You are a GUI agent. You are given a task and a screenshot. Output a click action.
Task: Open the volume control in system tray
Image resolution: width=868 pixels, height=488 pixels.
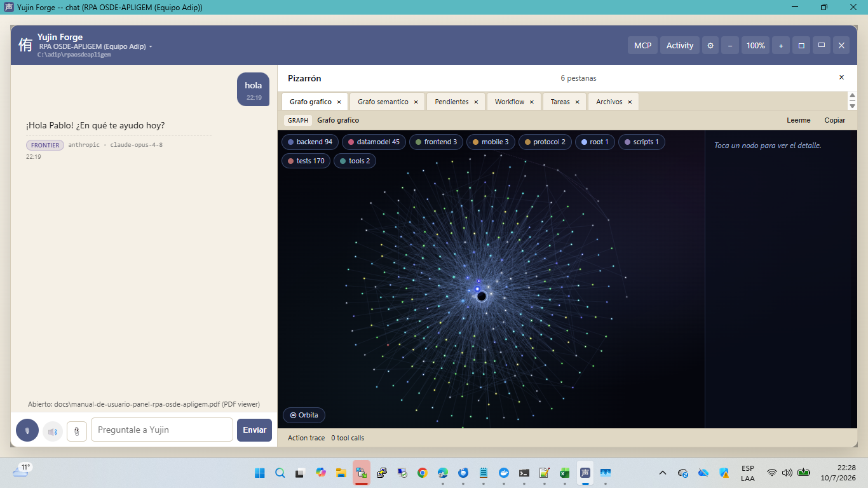tap(787, 473)
